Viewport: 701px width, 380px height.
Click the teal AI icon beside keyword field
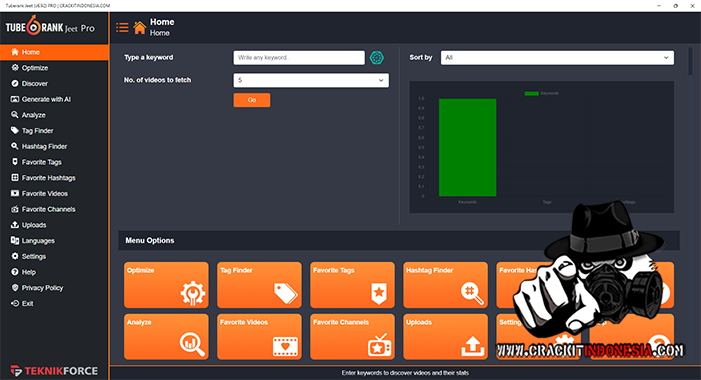click(x=377, y=58)
